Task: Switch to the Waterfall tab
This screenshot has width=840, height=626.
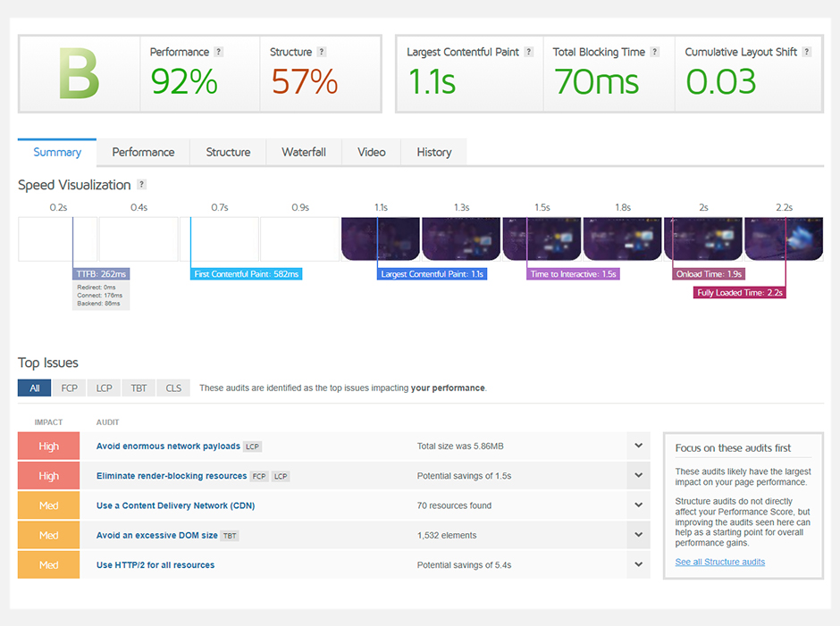Action: click(x=304, y=152)
